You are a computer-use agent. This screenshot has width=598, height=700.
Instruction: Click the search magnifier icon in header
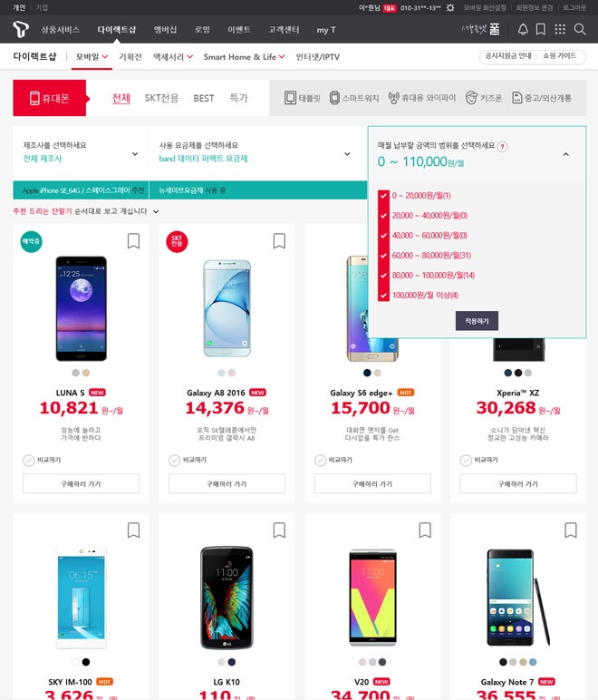coord(579,29)
